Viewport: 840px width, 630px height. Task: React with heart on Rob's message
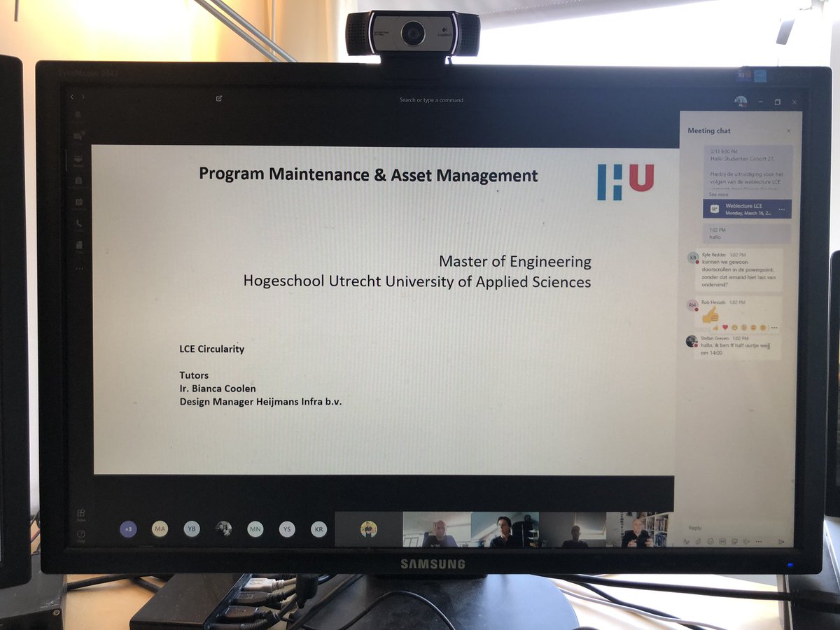725,327
